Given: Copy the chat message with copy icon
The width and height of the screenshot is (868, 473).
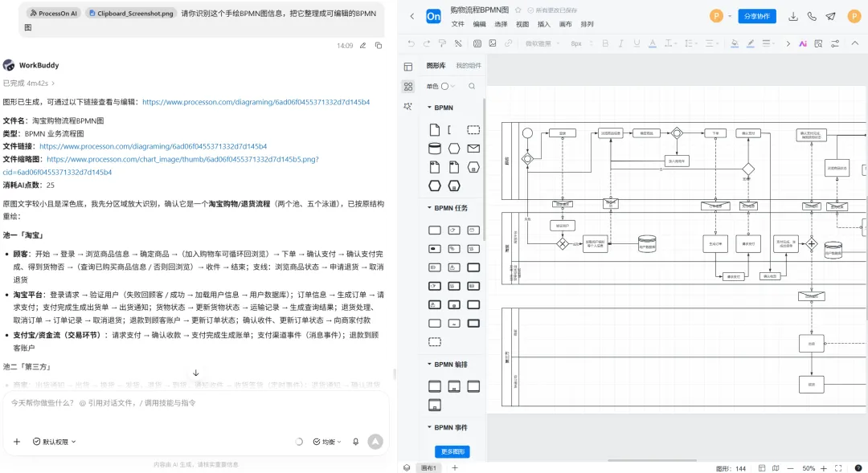Looking at the screenshot, I should [x=379, y=45].
